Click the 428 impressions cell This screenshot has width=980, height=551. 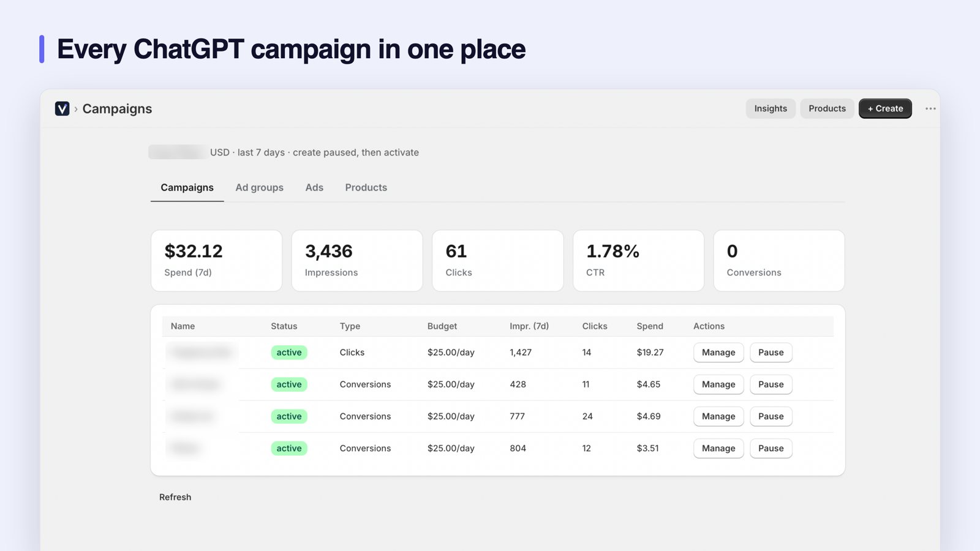pos(518,384)
